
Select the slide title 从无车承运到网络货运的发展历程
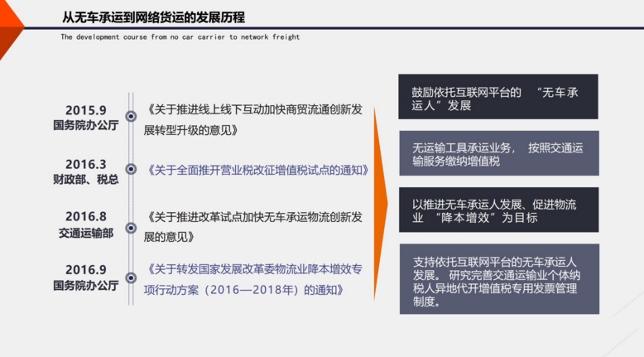(154, 17)
